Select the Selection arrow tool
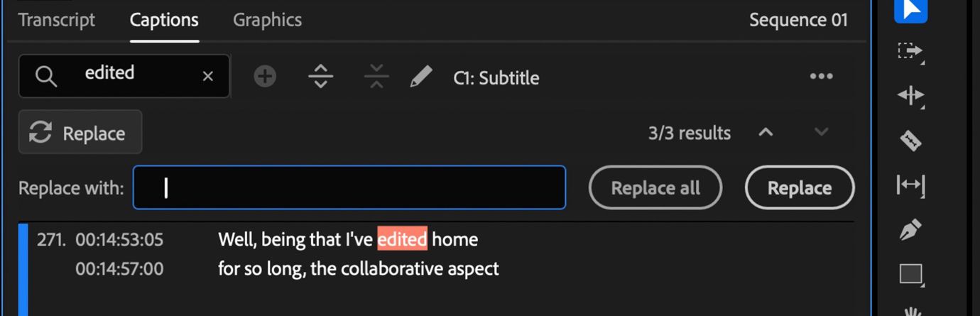 tap(910, 10)
